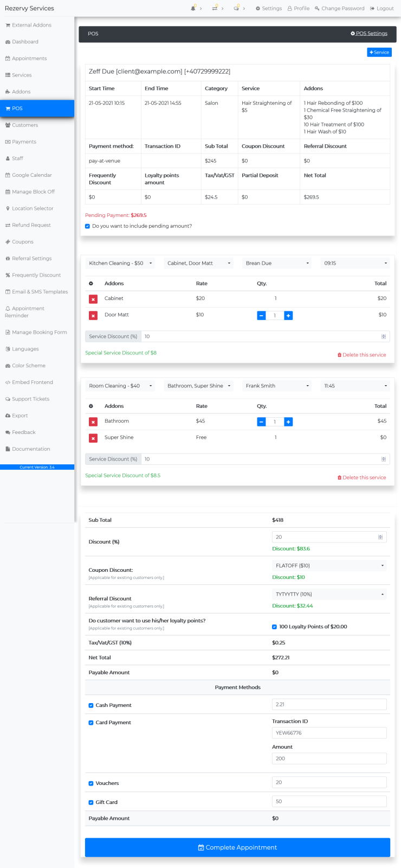Image resolution: width=401 pixels, height=868 pixels.
Task: Click Logout in the top bar
Action: pyautogui.click(x=382, y=8)
